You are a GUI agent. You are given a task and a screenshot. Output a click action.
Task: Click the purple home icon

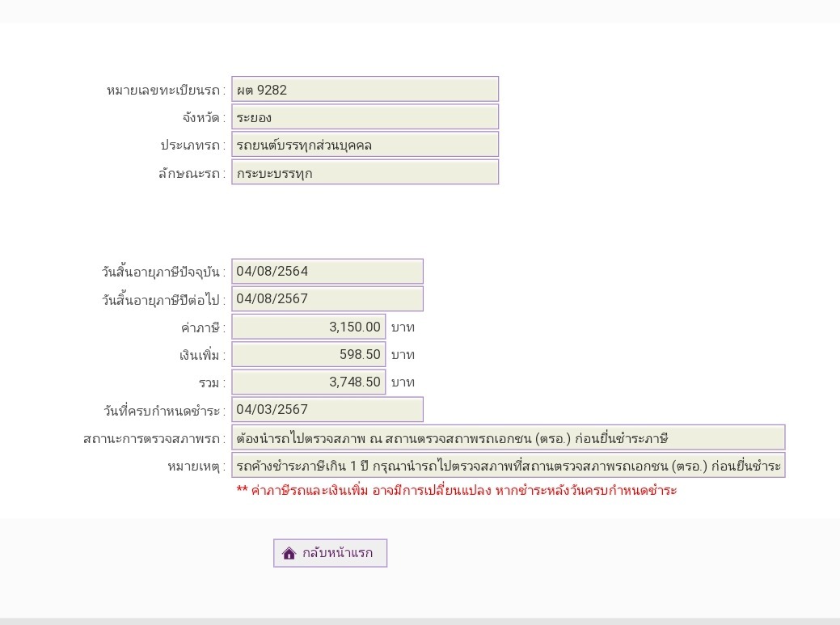(289, 553)
